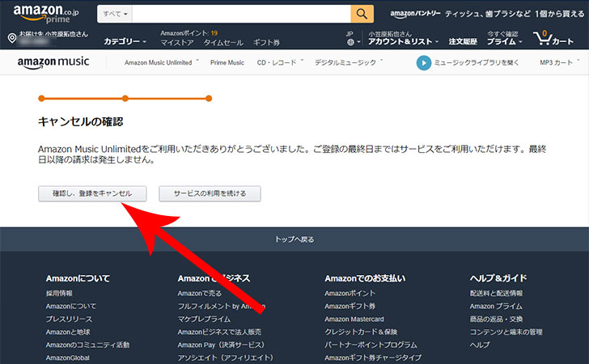Open Prime Music tab

coord(227,62)
